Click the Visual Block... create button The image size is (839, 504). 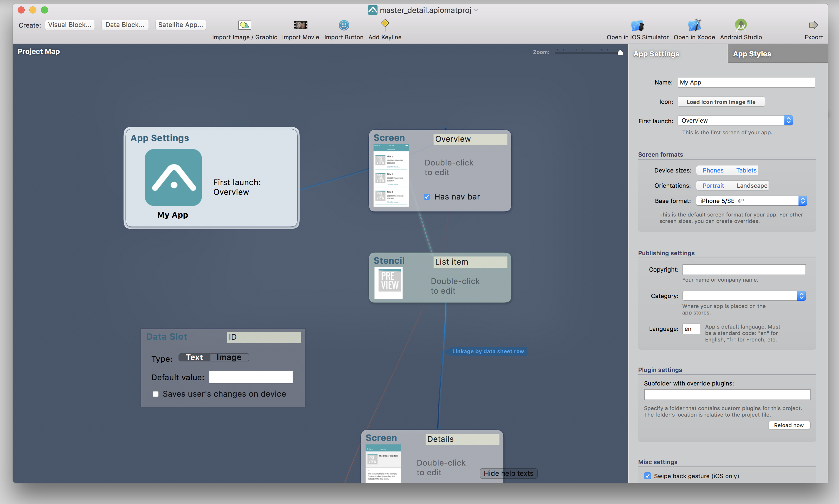pos(70,25)
